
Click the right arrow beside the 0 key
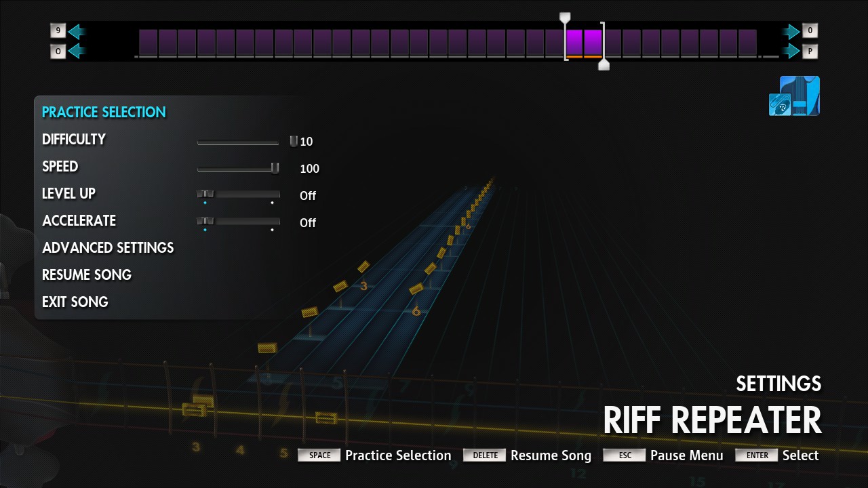792,31
